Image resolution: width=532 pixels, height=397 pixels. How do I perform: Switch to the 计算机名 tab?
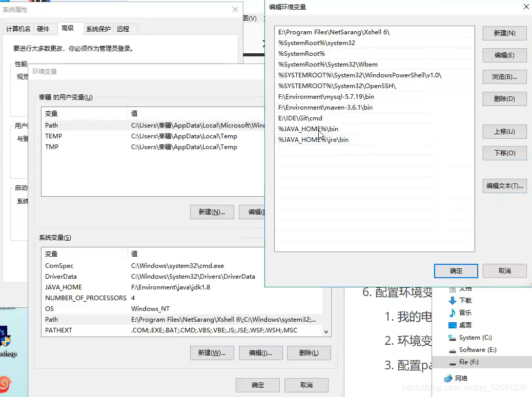(x=18, y=29)
